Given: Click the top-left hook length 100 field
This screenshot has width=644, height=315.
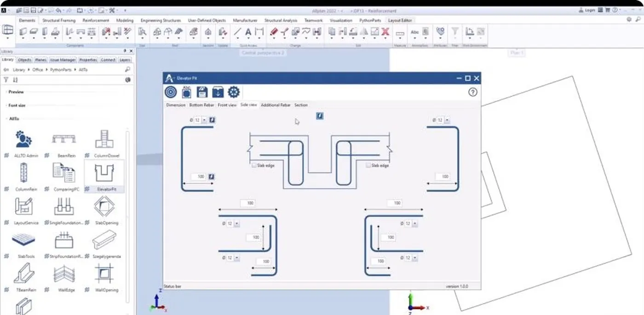Looking at the screenshot, I should pyautogui.click(x=199, y=176).
